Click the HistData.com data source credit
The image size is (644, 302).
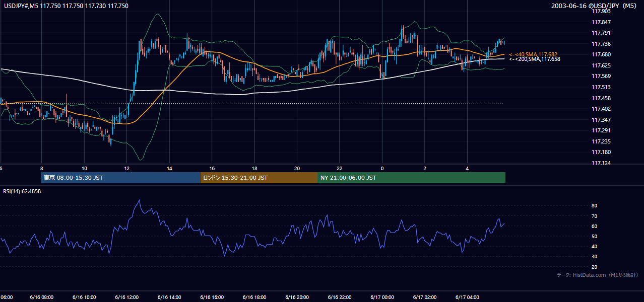pyautogui.click(x=598, y=275)
